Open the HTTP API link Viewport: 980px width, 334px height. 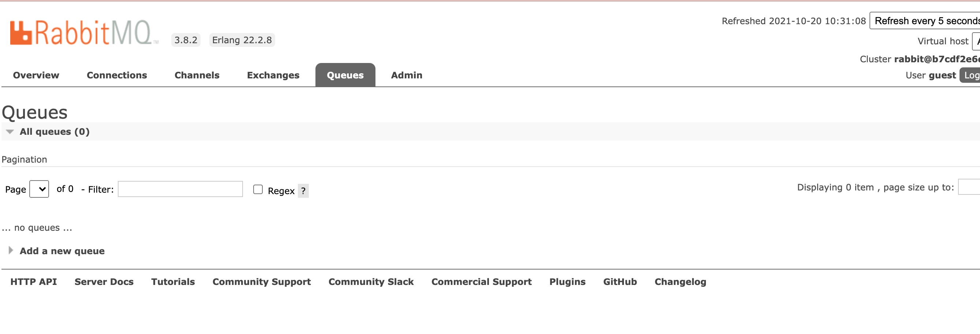coord(33,282)
